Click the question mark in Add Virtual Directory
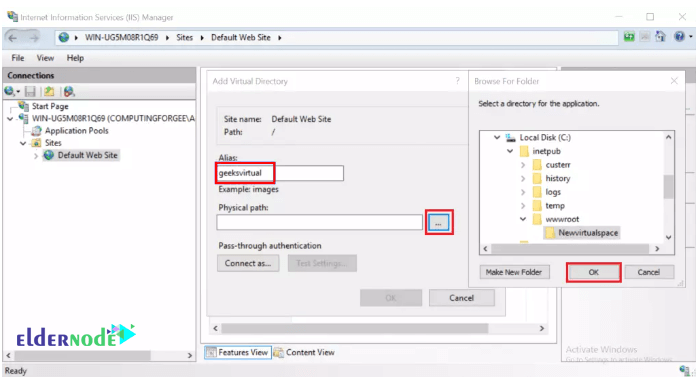 click(457, 81)
